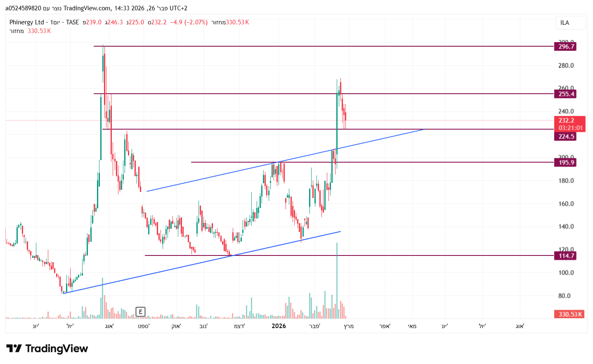Screen dimensions: 593x364
Task: Click the Phinergy Ltd symbol title
Action: tap(26, 22)
